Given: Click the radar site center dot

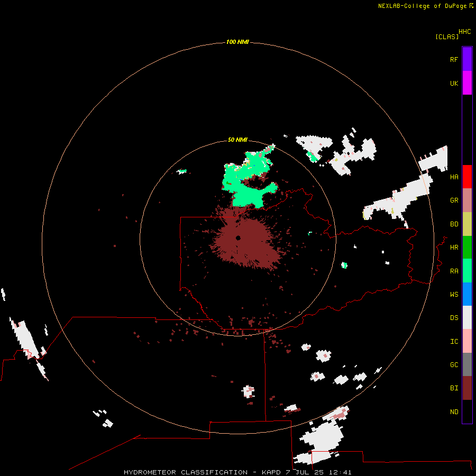Looking at the screenshot, I should pyautogui.click(x=239, y=237).
